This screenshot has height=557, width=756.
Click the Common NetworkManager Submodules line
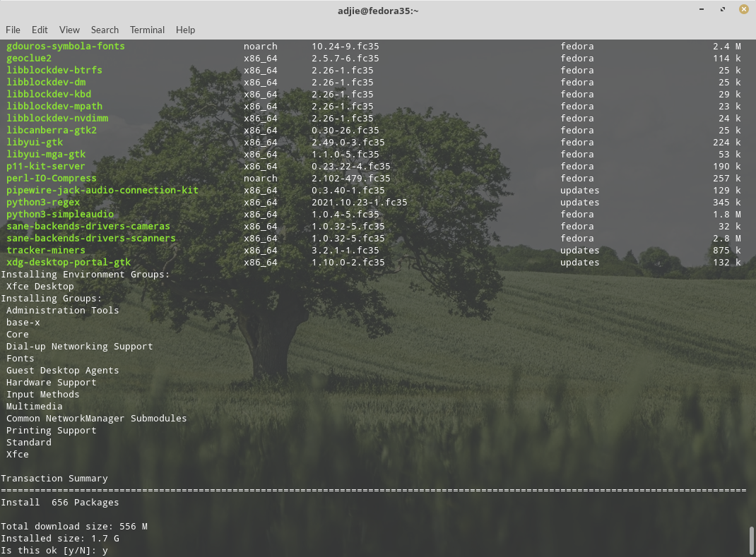tap(96, 419)
